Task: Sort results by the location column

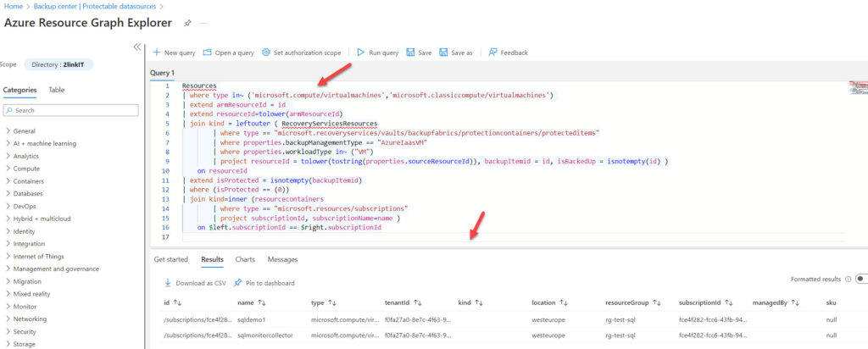Action: pos(563,302)
